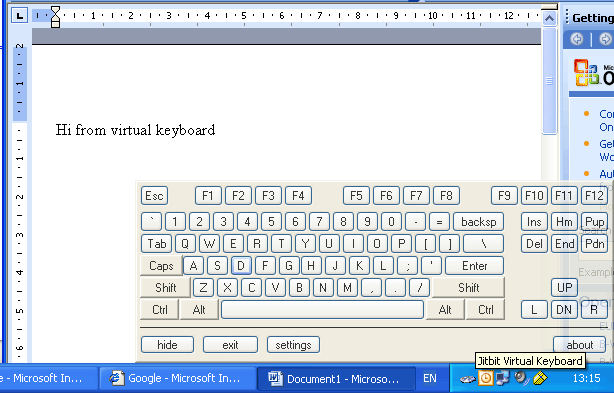Click the network connection tray icon
This screenshot has height=393, width=614.
[503, 378]
